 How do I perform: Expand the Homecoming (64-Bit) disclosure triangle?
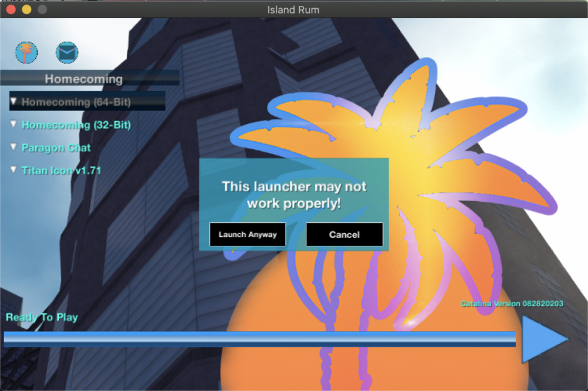pos(14,101)
